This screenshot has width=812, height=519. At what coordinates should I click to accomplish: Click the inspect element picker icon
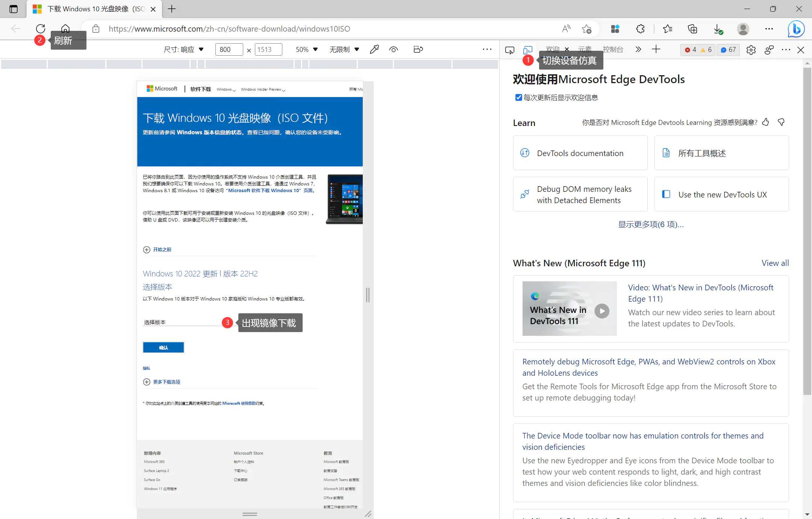pyautogui.click(x=510, y=50)
